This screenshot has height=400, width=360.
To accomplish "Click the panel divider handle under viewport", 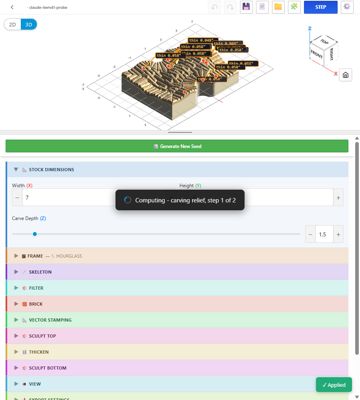I will pos(180,132).
